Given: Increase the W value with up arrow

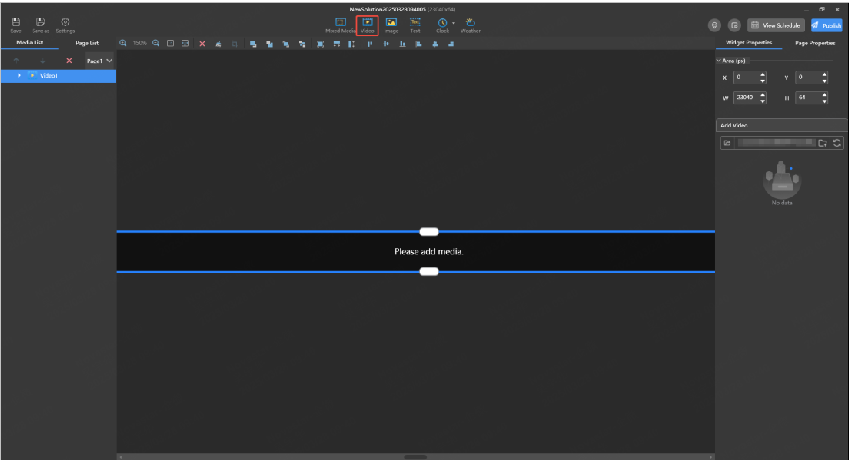Looking at the screenshot, I should pyautogui.click(x=762, y=95).
